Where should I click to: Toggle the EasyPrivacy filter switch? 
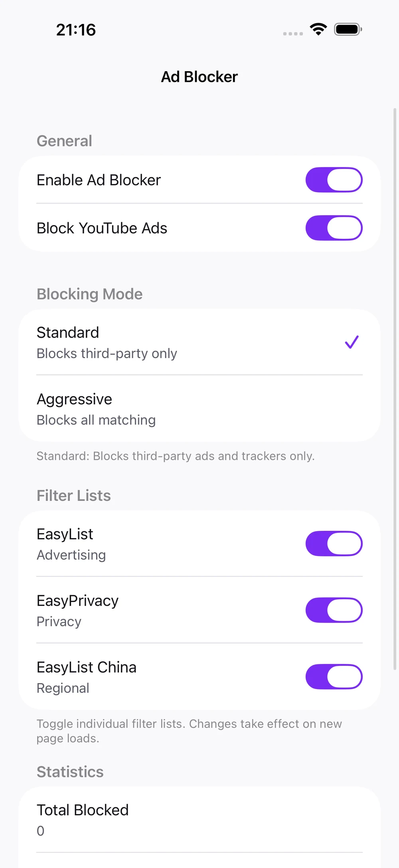coord(334,610)
